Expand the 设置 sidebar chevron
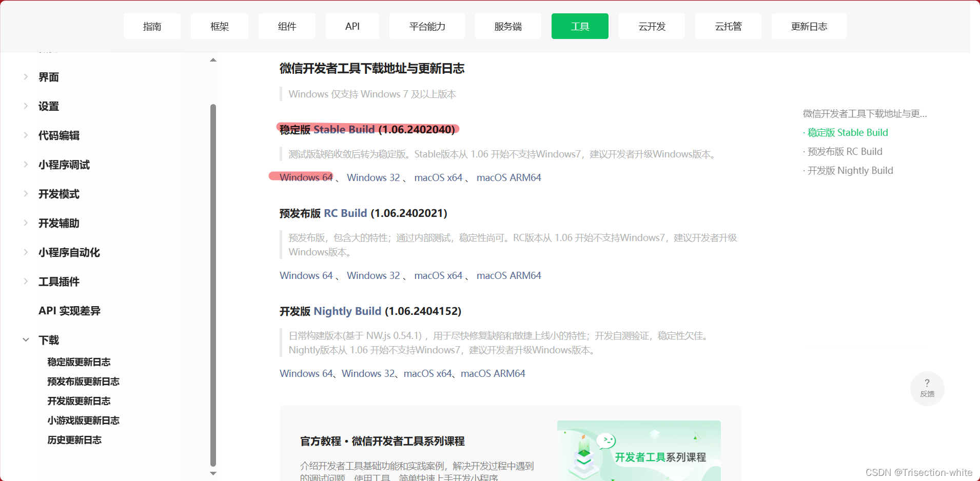Viewport: 980px width, 481px height. coord(26,106)
